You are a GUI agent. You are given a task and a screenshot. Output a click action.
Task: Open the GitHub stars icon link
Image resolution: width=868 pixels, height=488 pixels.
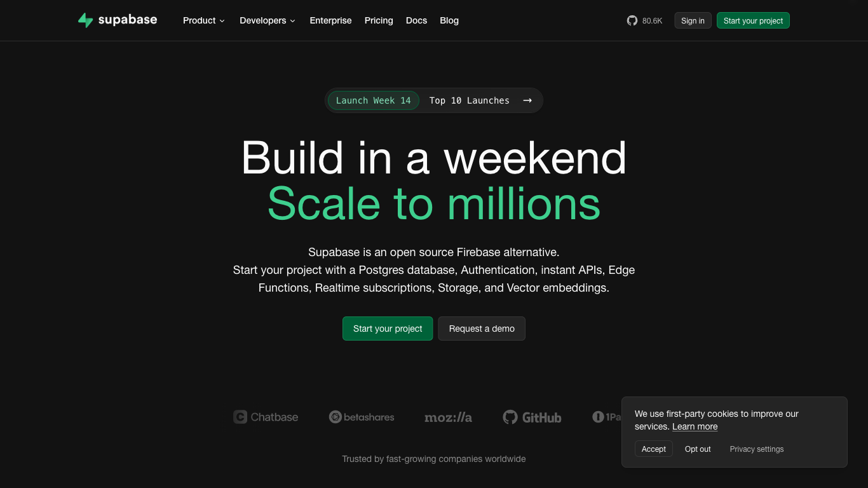[632, 20]
